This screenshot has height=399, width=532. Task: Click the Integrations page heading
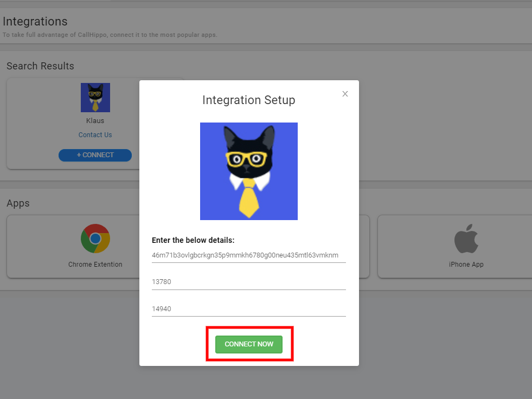coord(35,21)
